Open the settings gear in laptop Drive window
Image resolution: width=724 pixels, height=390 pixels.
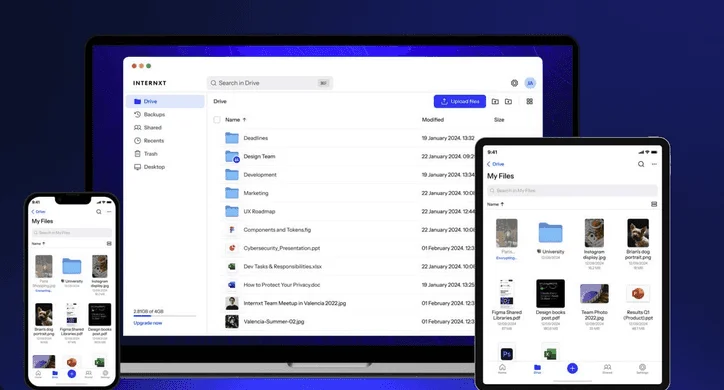(x=514, y=83)
